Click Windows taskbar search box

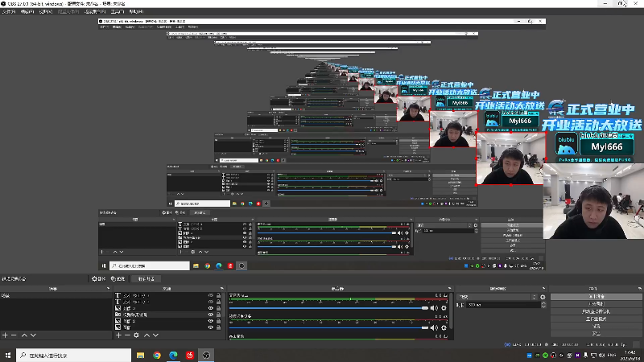point(73,355)
